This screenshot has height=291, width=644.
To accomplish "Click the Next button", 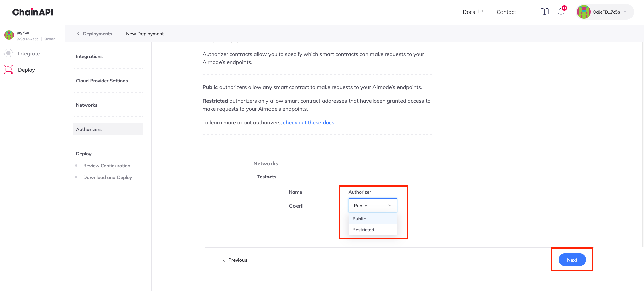I will 572,260.
